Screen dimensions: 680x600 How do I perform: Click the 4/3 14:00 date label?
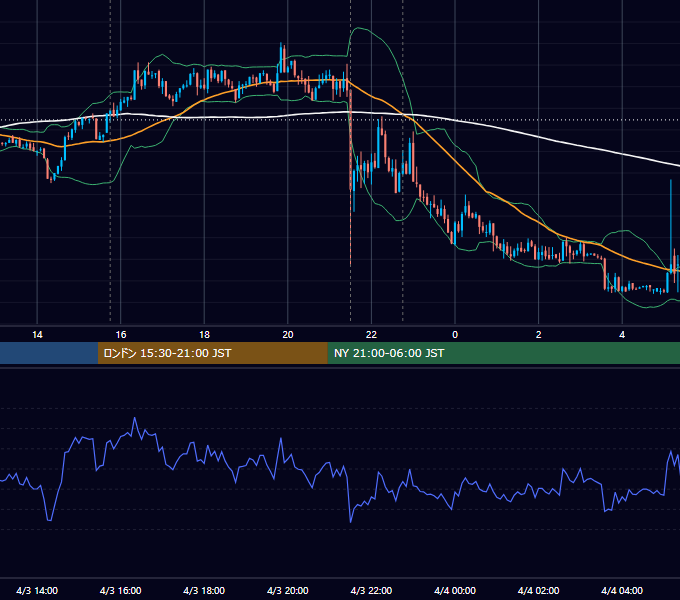pos(37,590)
